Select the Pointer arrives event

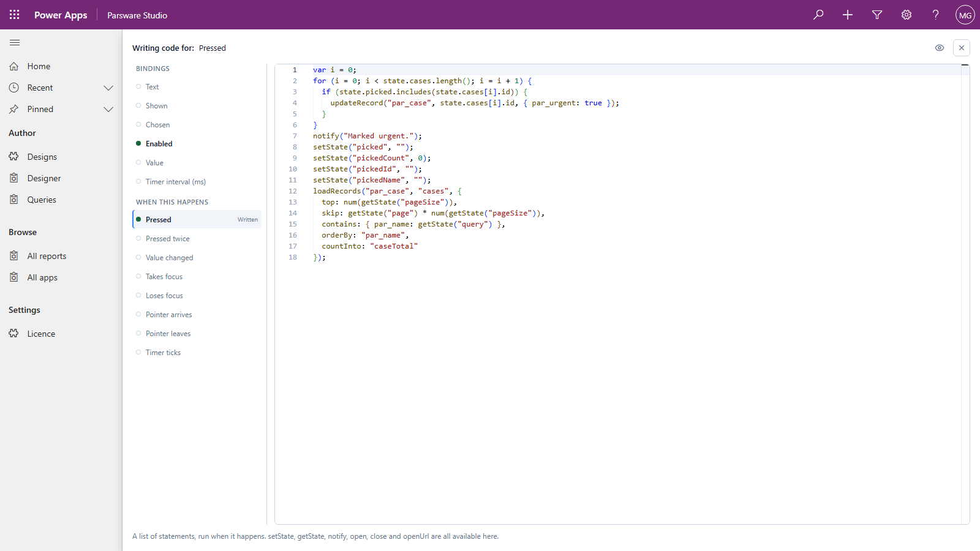tap(197, 315)
